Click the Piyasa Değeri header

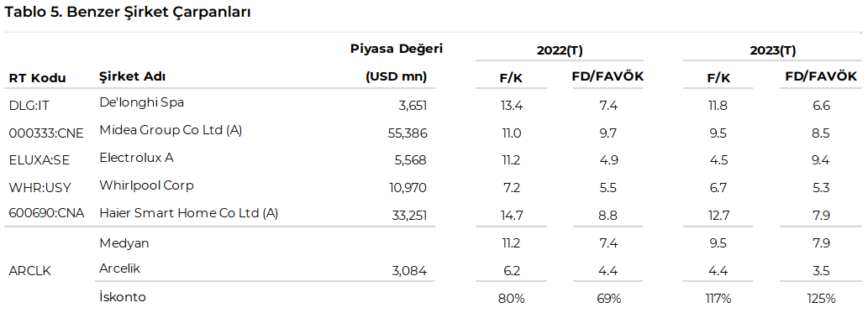[397, 49]
